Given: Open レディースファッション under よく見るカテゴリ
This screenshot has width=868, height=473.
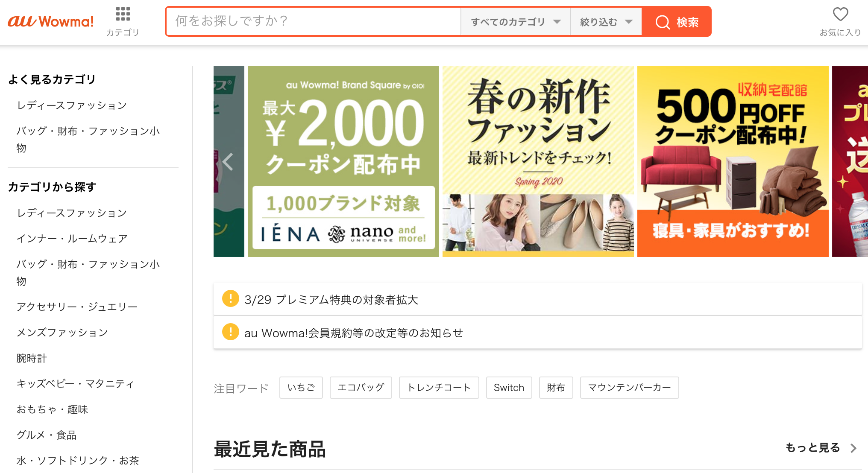Looking at the screenshot, I should (72, 105).
